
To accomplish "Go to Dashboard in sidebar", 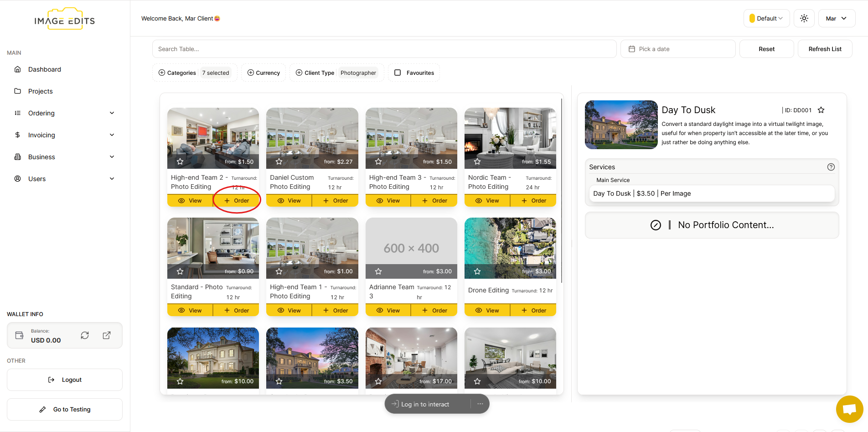I will (x=45, y=69).
